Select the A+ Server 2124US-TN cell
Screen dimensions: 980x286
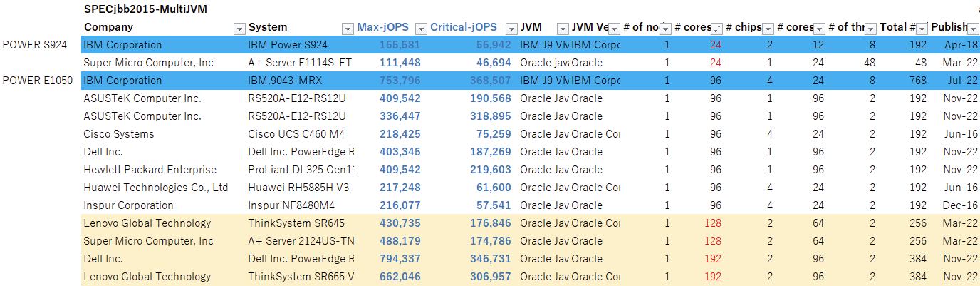point(301,241)
